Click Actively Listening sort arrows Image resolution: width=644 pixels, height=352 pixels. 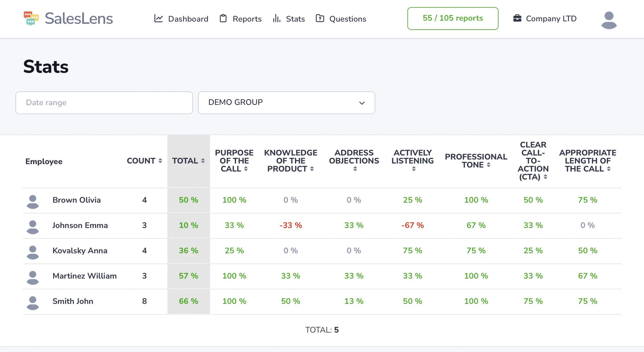[414, 169]
